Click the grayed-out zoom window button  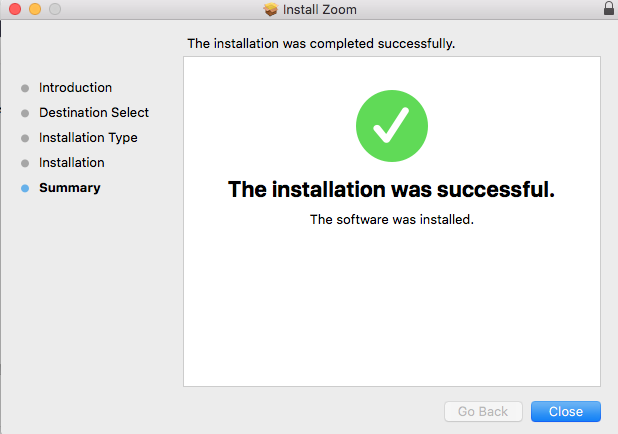pyautogui.click(x=54, y=10)
